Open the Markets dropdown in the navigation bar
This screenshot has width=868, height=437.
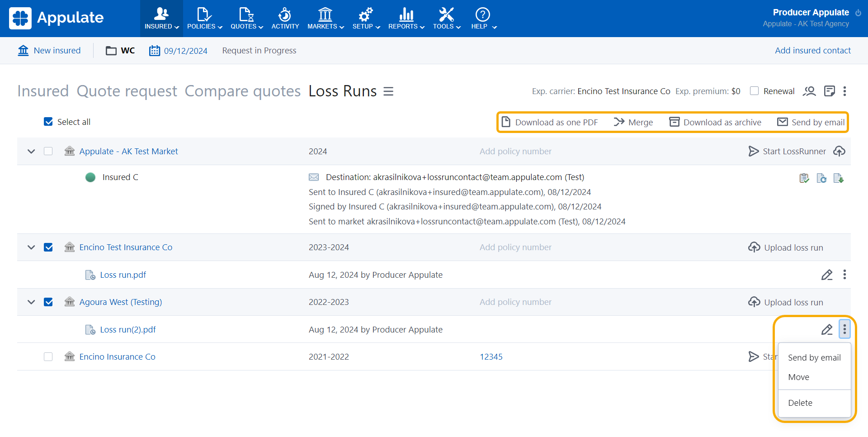pos(325,18)
